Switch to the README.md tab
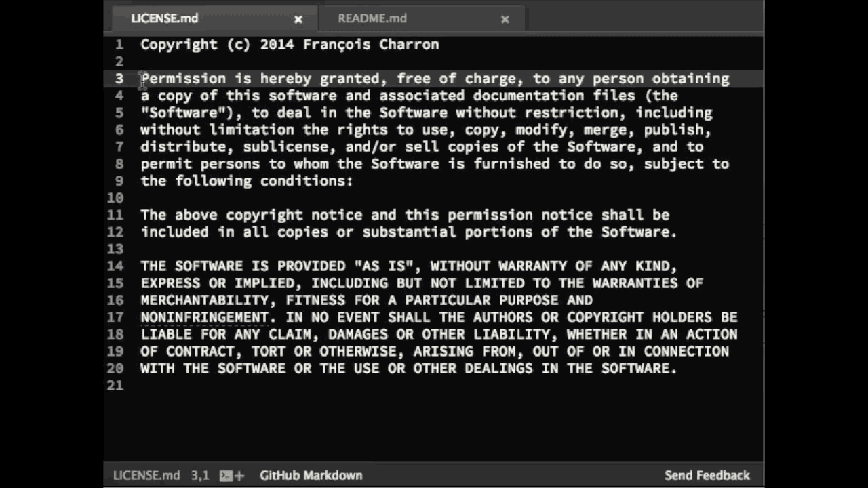 372,18
